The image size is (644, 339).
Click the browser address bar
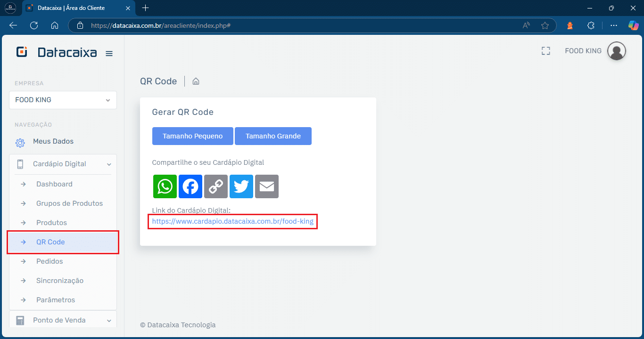point(302,25)
